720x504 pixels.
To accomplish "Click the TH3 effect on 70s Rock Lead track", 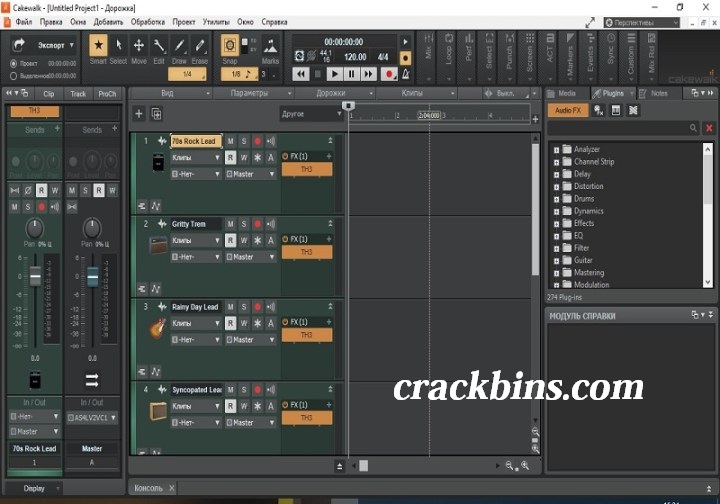I will [x=307, y=169].
